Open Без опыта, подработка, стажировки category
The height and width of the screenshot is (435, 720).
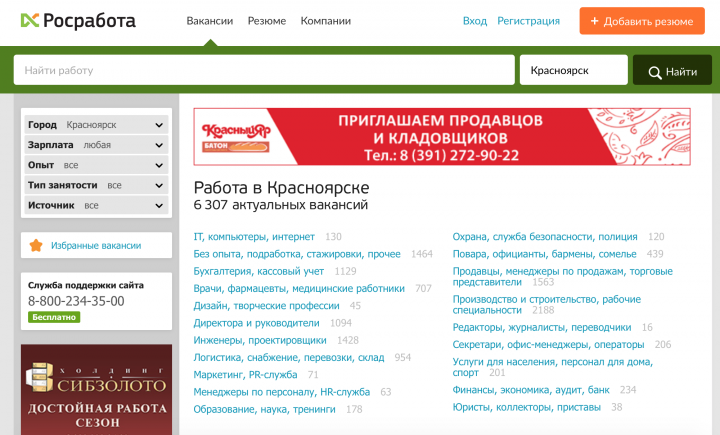coord(297,254)
